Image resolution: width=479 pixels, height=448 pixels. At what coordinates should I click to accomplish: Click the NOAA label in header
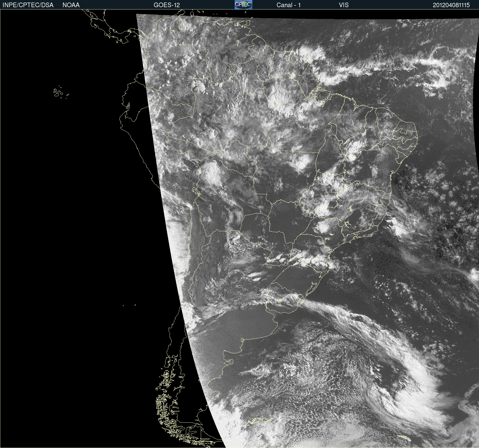(71, 5)
